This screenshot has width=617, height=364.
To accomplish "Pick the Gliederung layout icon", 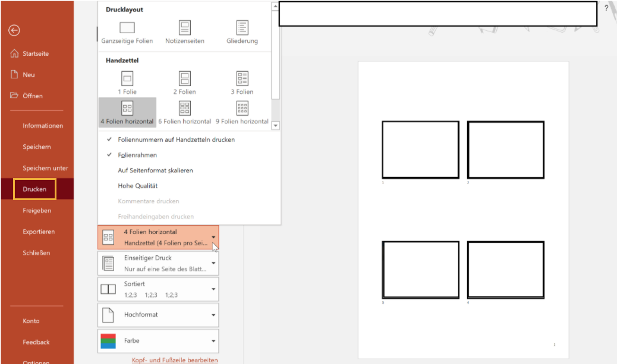I will [242, 28].
